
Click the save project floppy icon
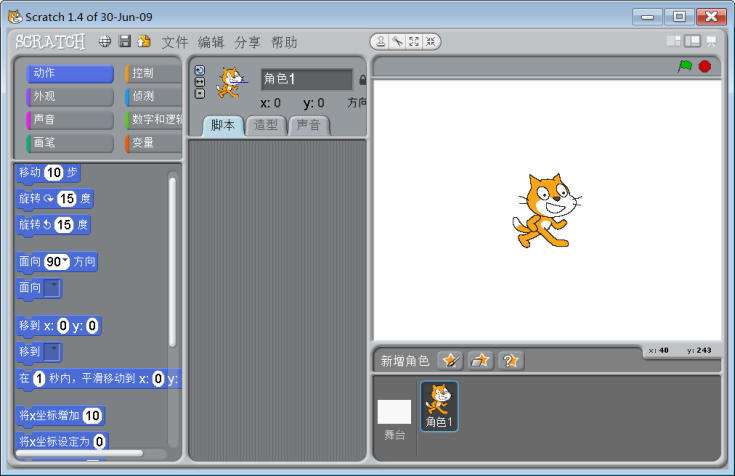(x=125, y=41)
